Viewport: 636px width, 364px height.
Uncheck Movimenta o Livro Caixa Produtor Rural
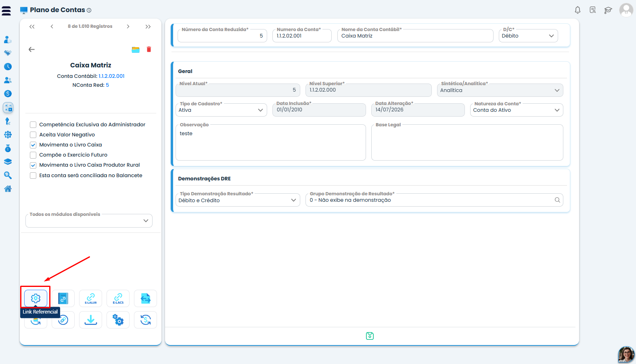tap(33, 165)
